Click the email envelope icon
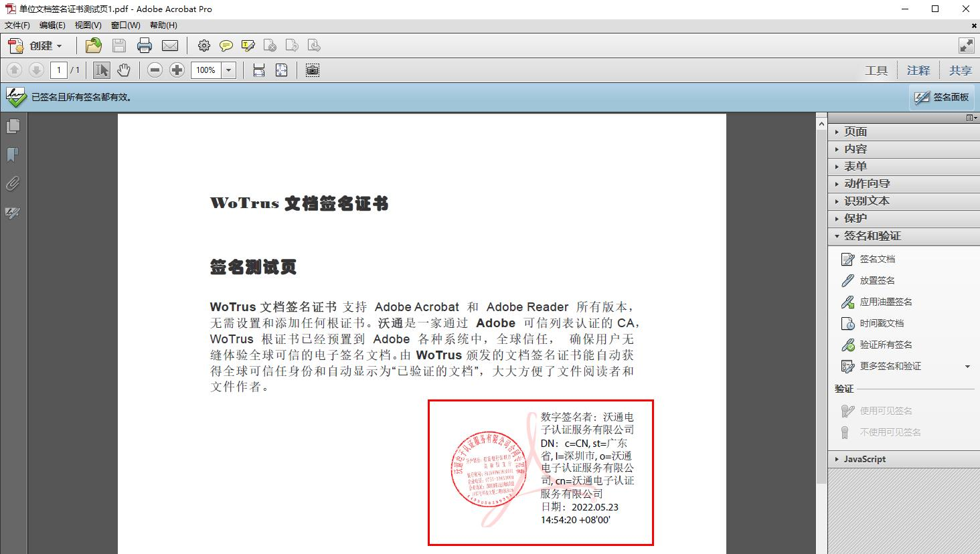 [x=170, y=45]
